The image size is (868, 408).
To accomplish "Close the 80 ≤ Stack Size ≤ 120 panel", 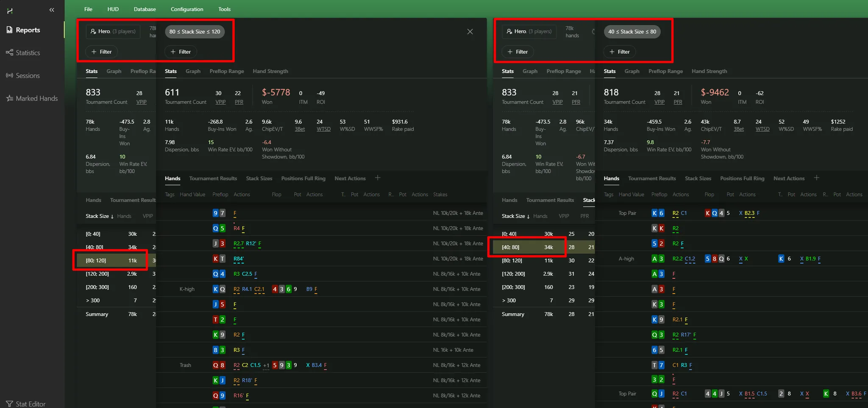I will point(470,32).
